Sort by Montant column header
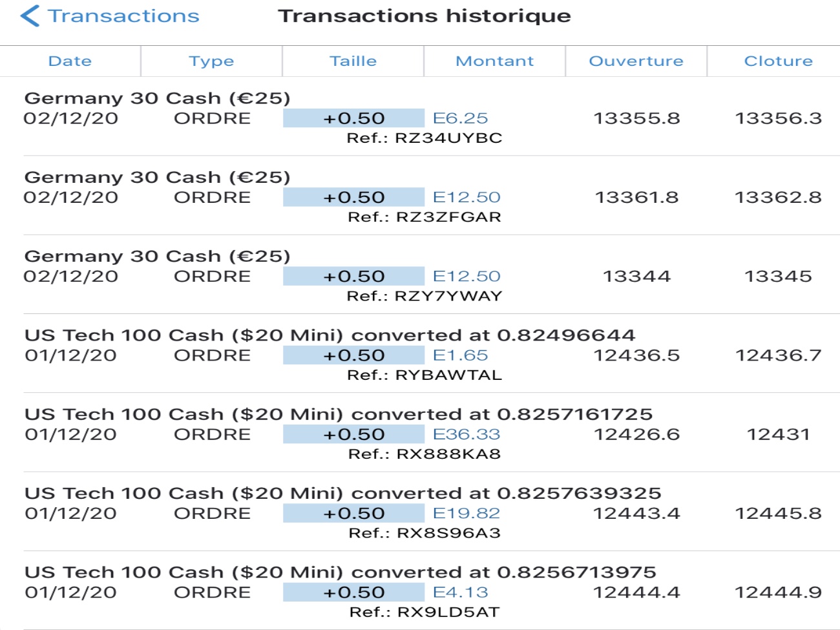 click(494, 61)
